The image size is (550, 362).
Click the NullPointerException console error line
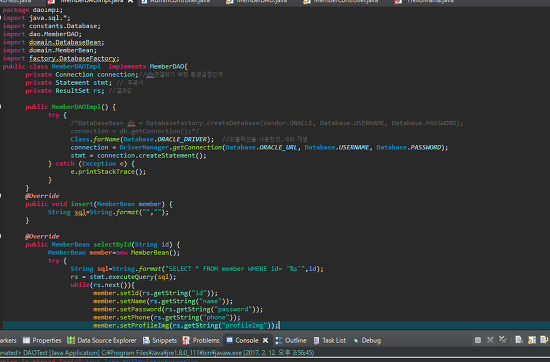click(x=99, y=360)
